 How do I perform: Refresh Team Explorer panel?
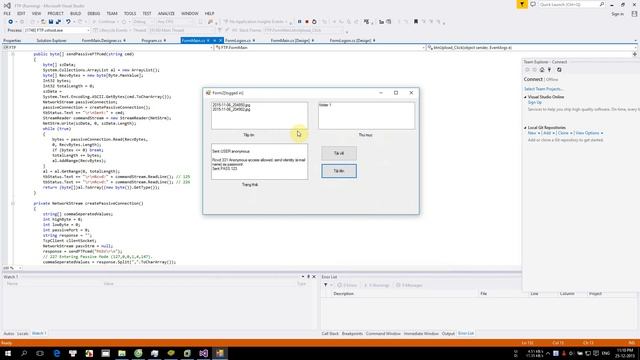559,70
